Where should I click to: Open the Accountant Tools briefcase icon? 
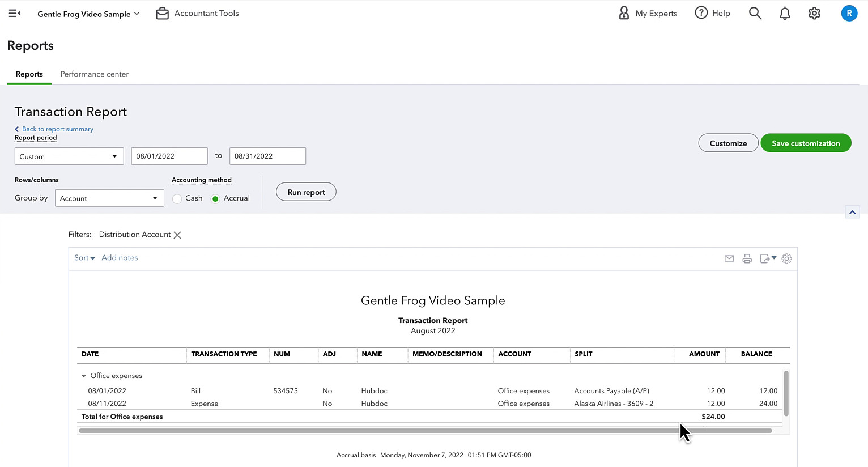pos(162,13)
